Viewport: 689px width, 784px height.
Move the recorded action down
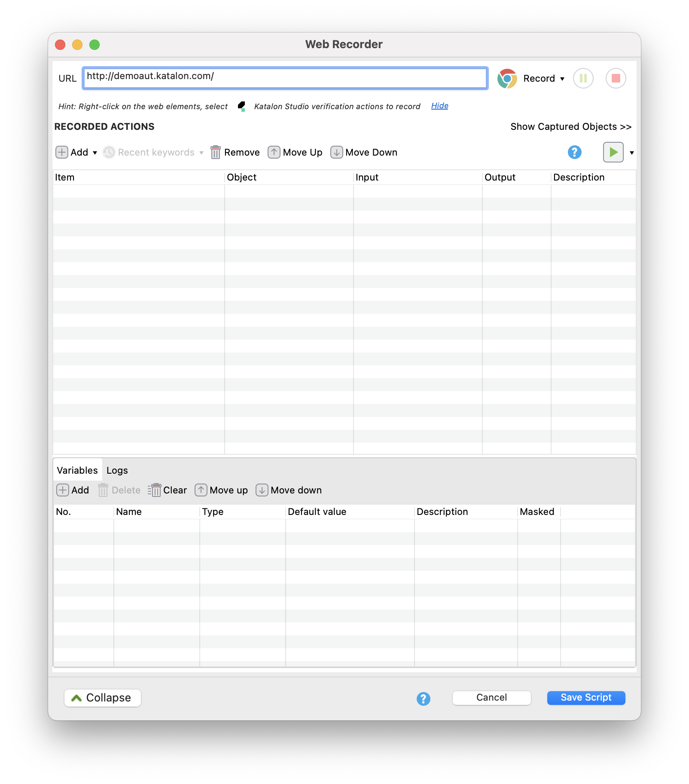pos(364,153)
